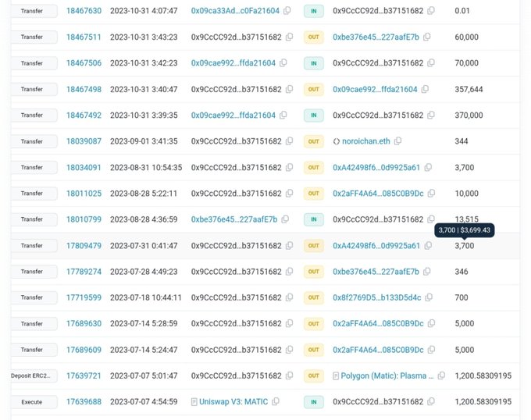Open block 18467630

click(x=84, y=11)
